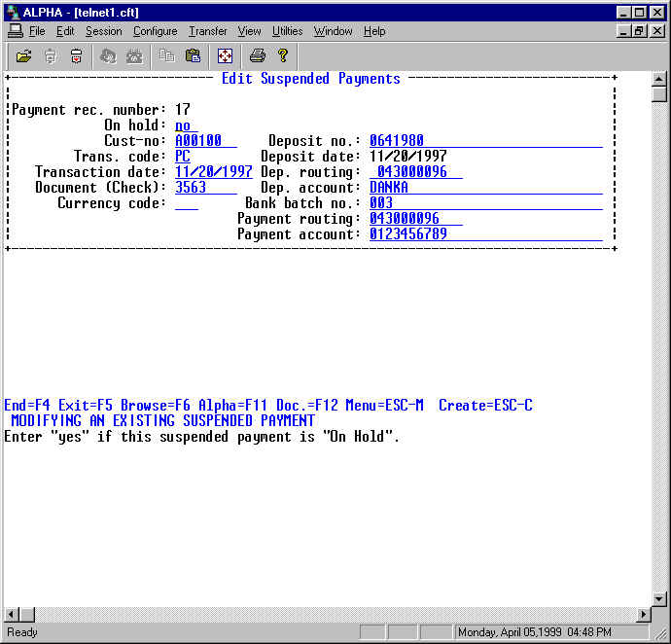Viewport: 671px width, 644px height.
Task: Click the Print toolbar icon
Action: (x=258, y=55)
